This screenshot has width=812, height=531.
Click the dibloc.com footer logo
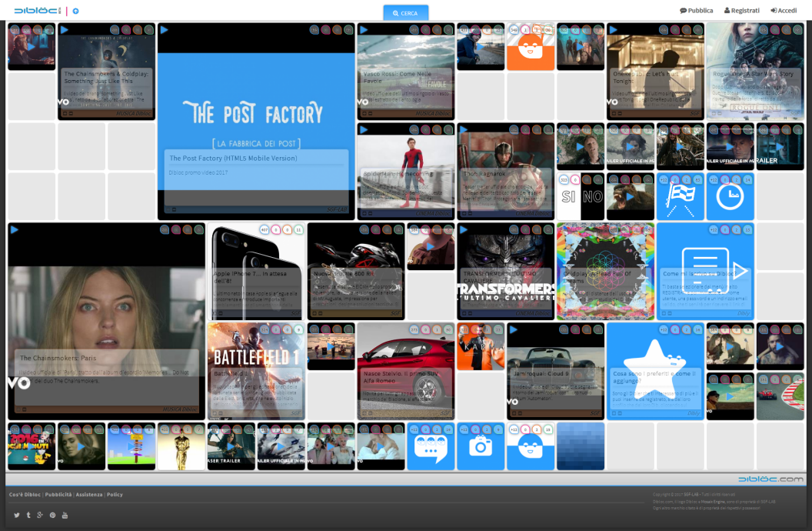point(770,479)
